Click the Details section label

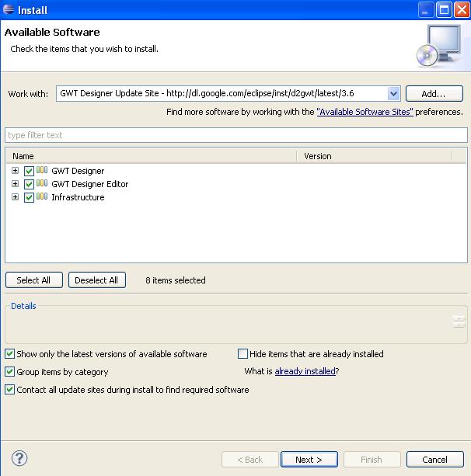[x=23, y=306]
